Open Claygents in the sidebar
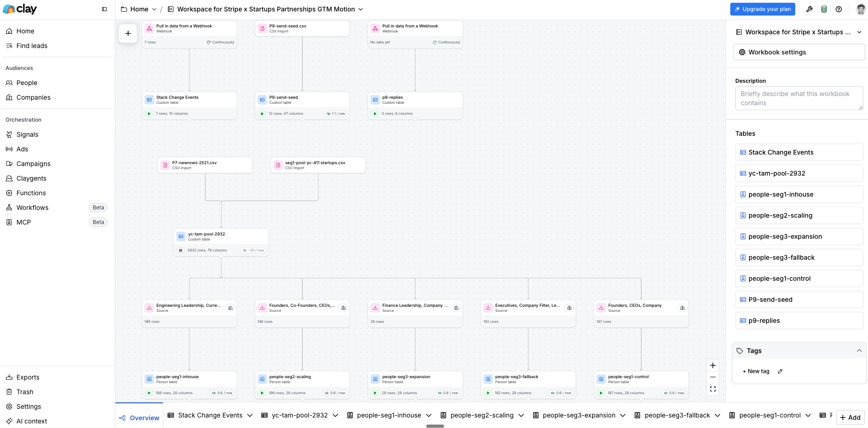Viewport: 868px width, 428px height. click(x=31, y=178)
